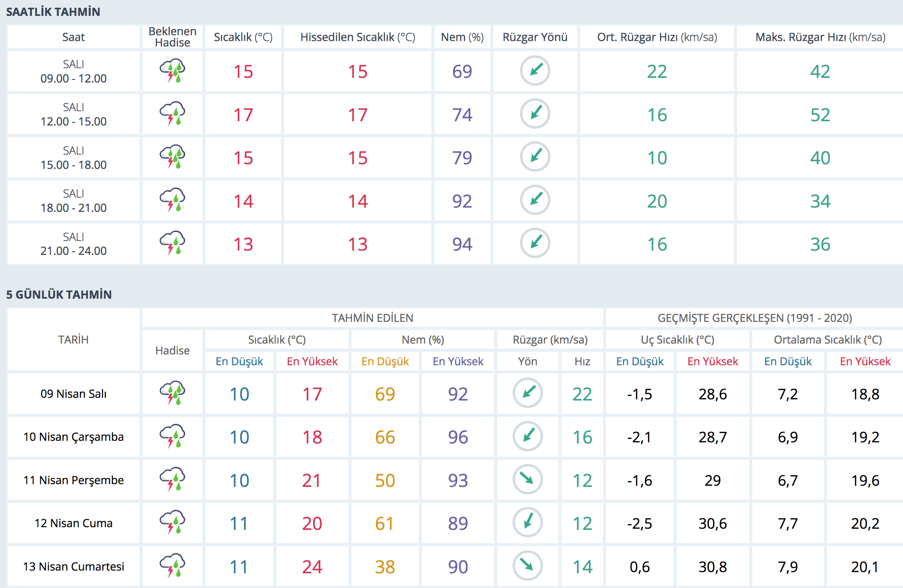Click weather icon for 09 Nisan Salı
The image size is (903, 588).
(x=172, y=393)
